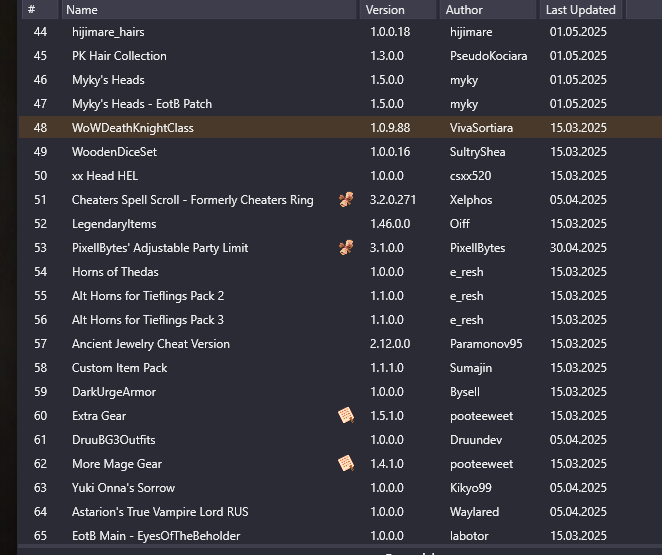Click the scroll icon beside Extra Gear
Screen dimensions: 662x555
point(346,416)
